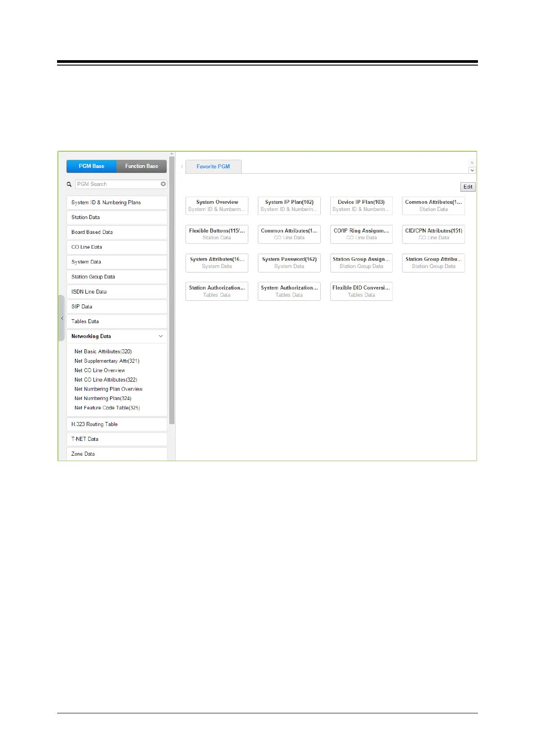Click the magnifier search icon
Screen dimensions: 535x756
click(x=69, y=184)
